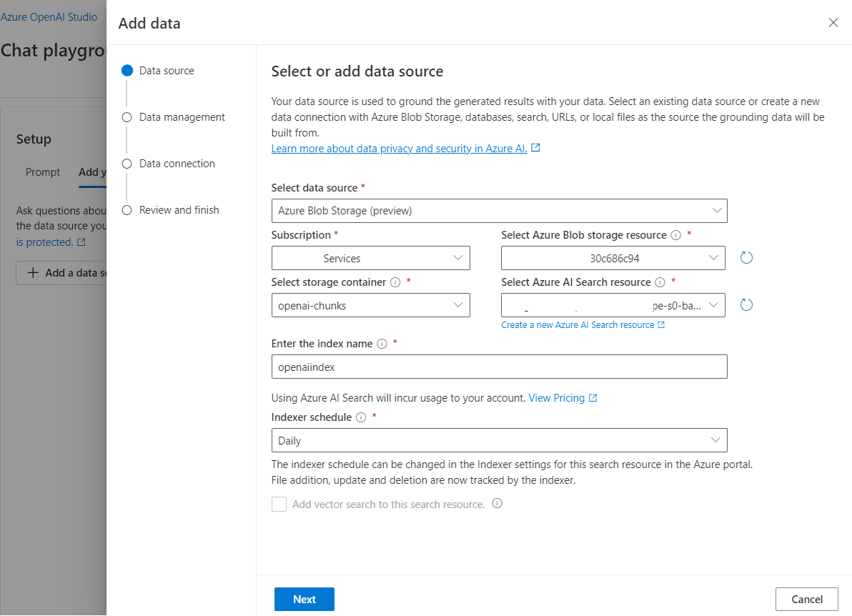Refresh the Azure Blob storage resource list
Viewport: 852px width, 616px height.
(747, 258)
